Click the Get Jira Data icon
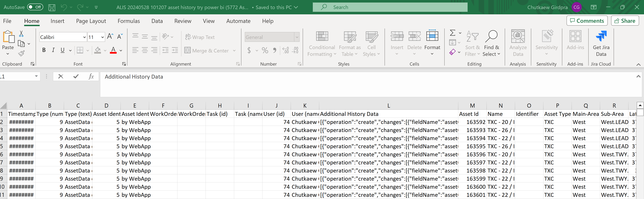 coord(601,36)
